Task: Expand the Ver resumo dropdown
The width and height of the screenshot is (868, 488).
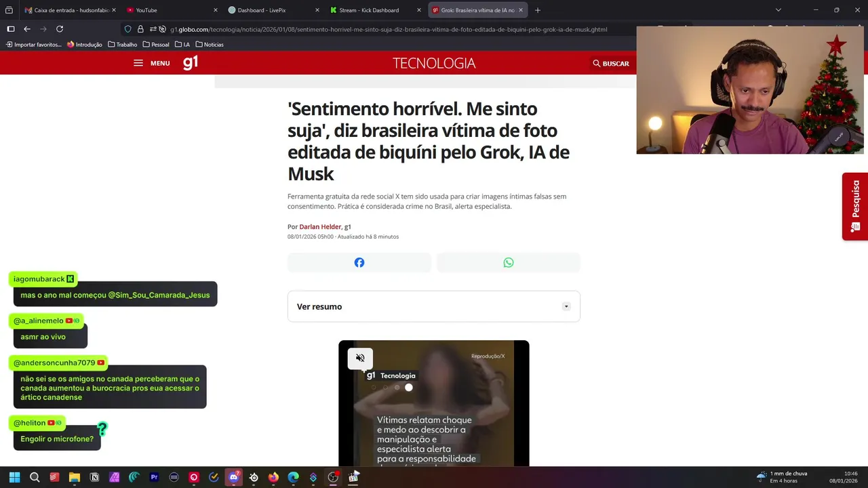Action: 434,306
